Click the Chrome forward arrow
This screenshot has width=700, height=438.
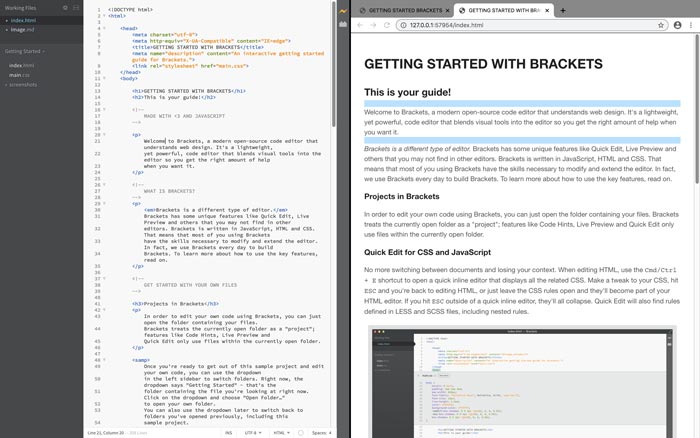[373, 25]
